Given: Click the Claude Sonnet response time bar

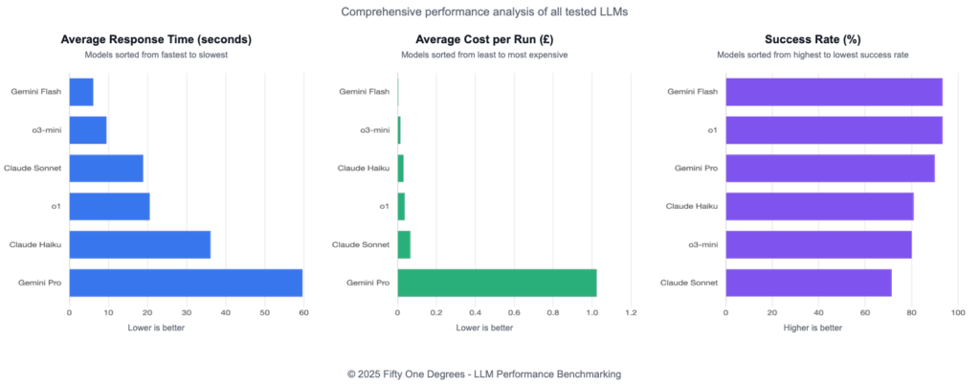Looking at the screenshot, I should [106, 169].
